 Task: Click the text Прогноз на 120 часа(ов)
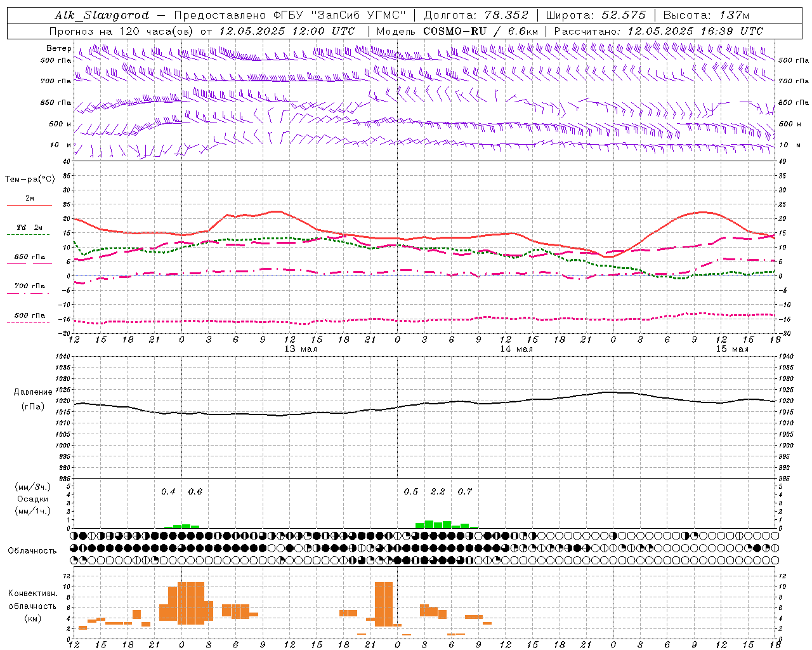point(121,31)
